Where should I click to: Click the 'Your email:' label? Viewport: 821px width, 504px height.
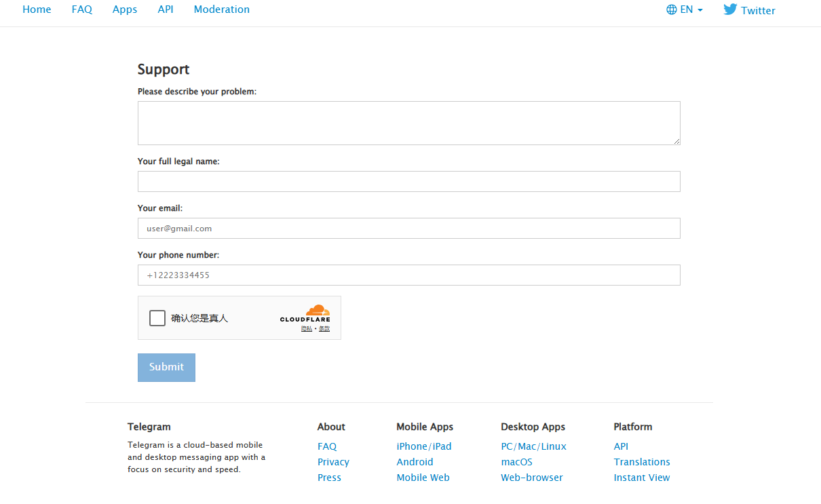(160, 208)
